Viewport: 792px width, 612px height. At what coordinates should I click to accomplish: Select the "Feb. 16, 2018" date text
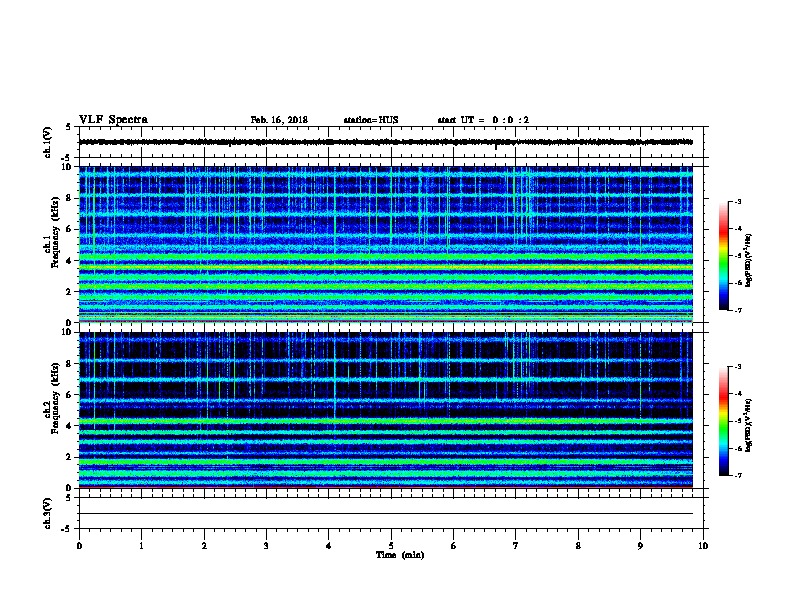pos(279,120)
